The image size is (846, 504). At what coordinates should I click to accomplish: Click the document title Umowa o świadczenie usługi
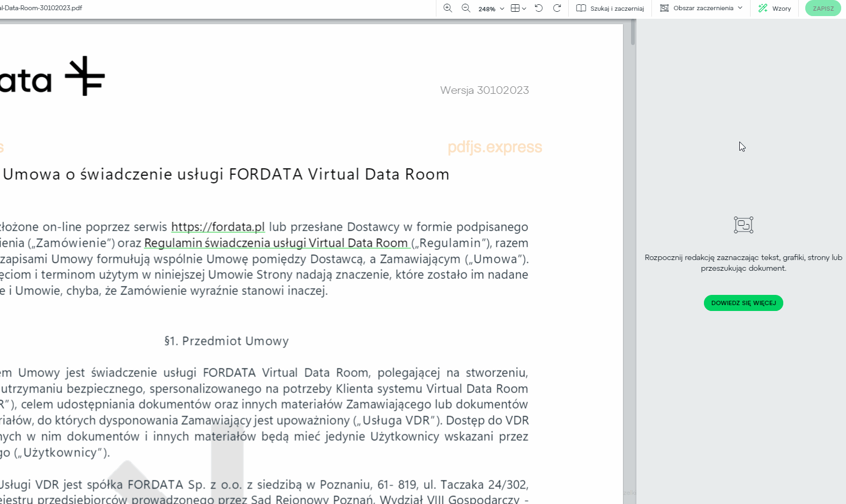pos(226,174)
